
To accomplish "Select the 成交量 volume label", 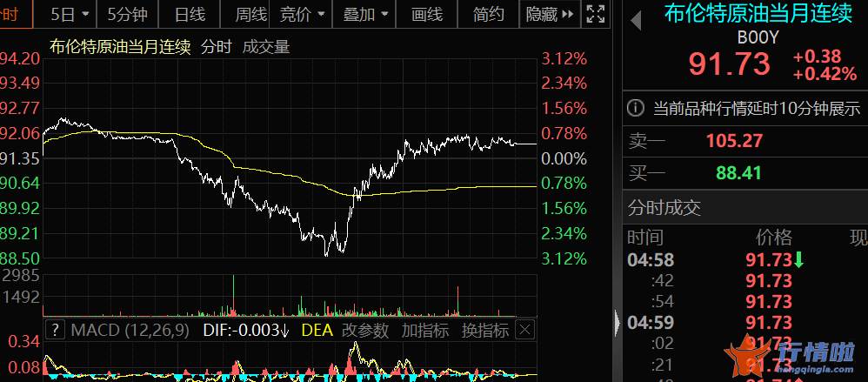I will pyautogui.click(x=266, y=47).
